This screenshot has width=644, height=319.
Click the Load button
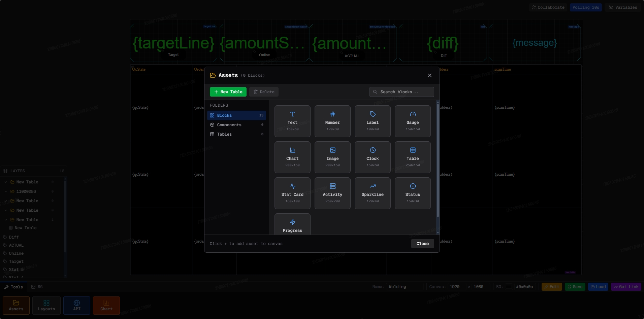point(598,287)
